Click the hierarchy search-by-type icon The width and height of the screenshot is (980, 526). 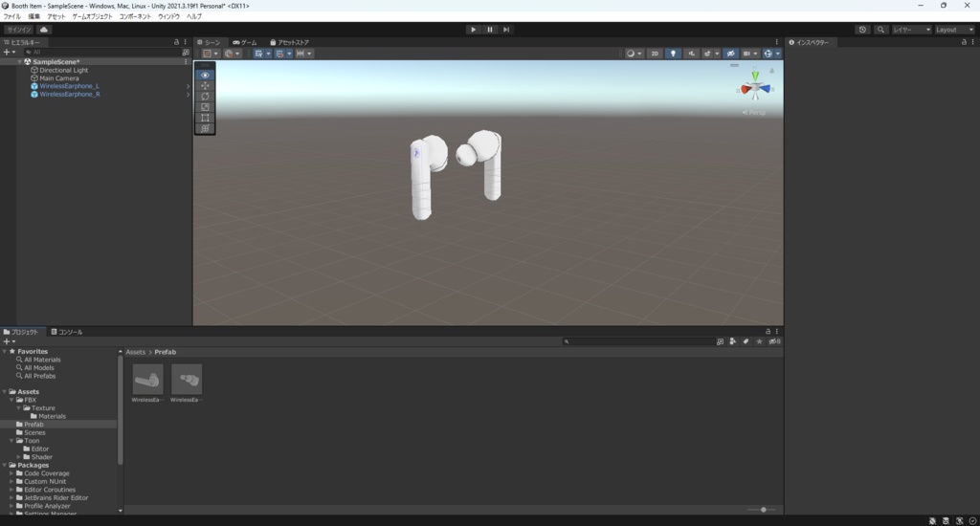click(186, 53)
